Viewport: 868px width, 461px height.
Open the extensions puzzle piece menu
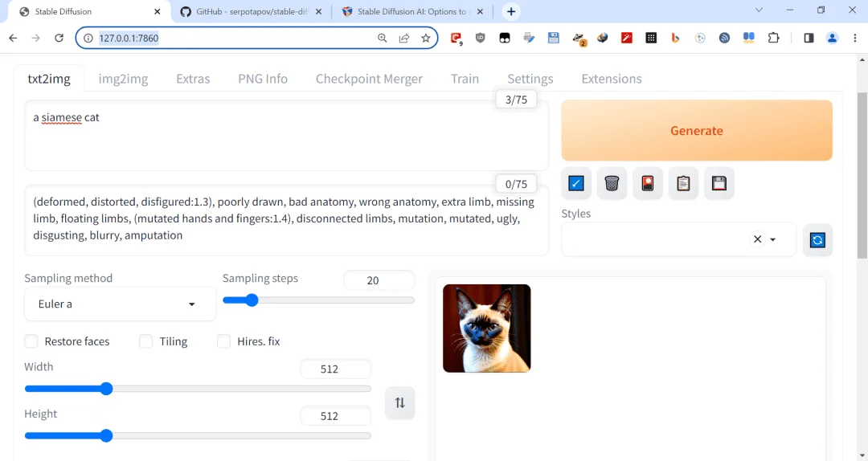pos(773,39)
